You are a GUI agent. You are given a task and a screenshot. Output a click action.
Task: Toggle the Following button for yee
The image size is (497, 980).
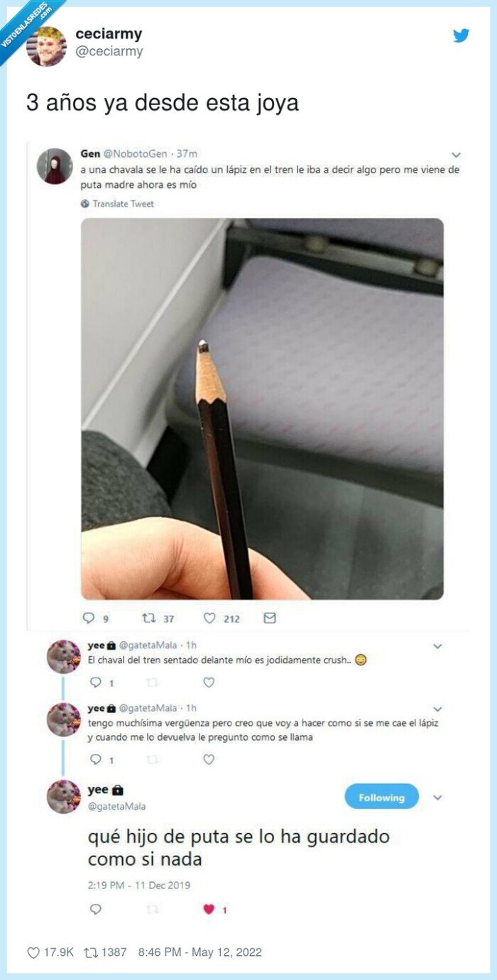click(381, 797)
